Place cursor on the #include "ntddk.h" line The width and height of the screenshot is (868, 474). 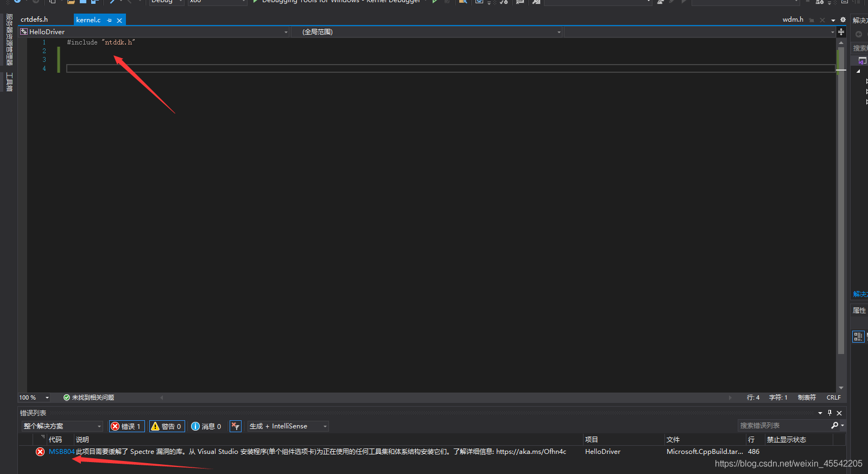101,42
